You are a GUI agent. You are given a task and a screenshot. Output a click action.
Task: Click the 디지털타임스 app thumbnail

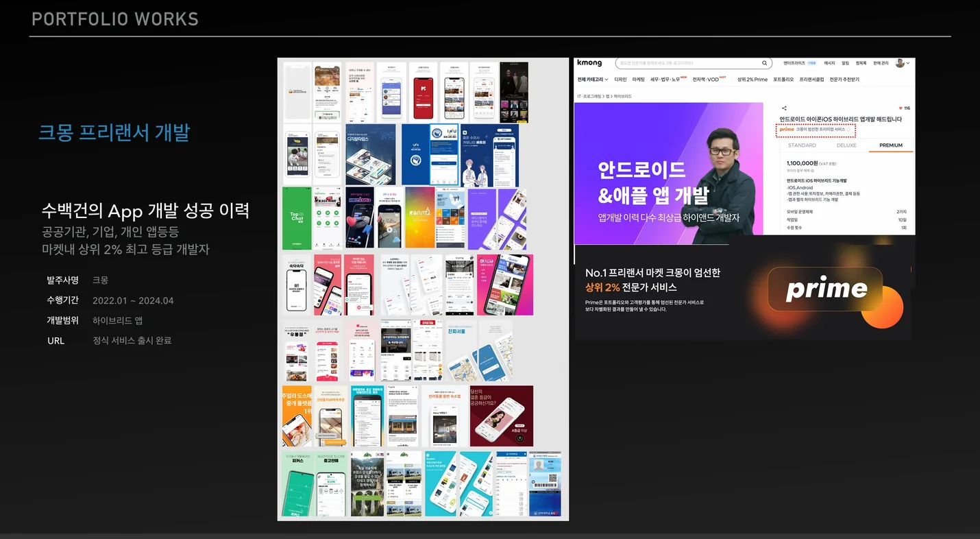click(x=371, y=154)
